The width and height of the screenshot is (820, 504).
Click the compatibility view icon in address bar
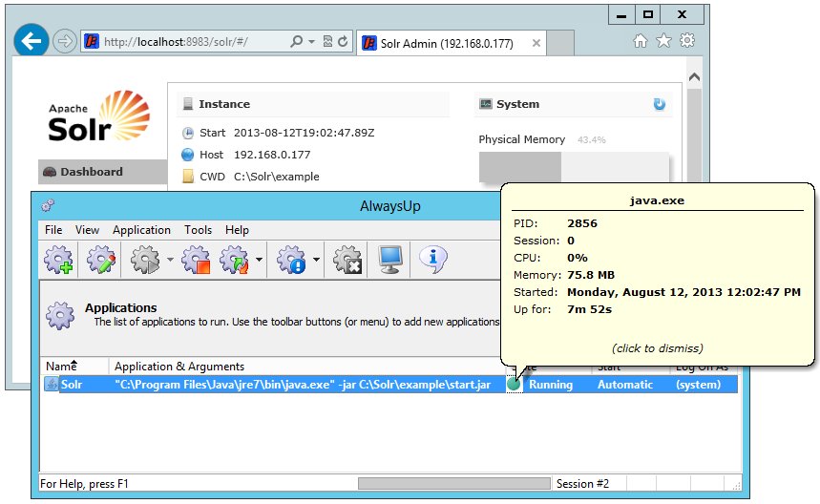point(327,41)
